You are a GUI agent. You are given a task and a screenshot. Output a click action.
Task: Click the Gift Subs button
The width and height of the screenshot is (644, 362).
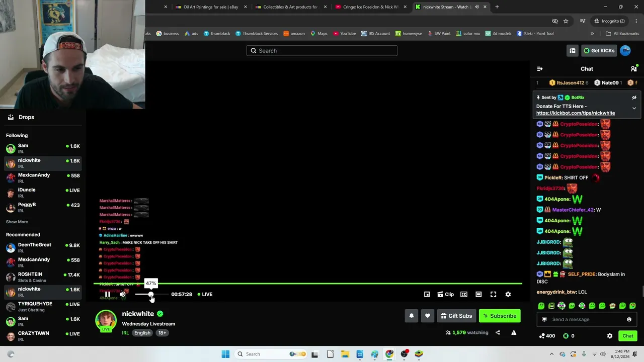456,316
